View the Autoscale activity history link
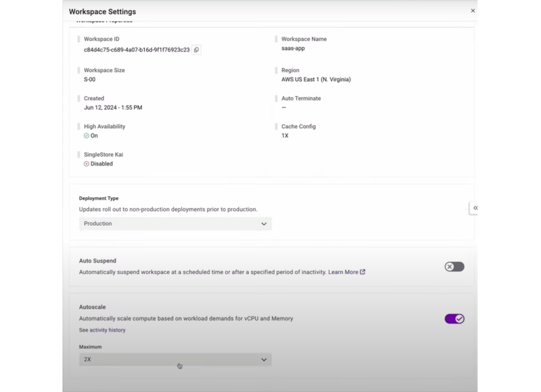 (x=102, y=330)
